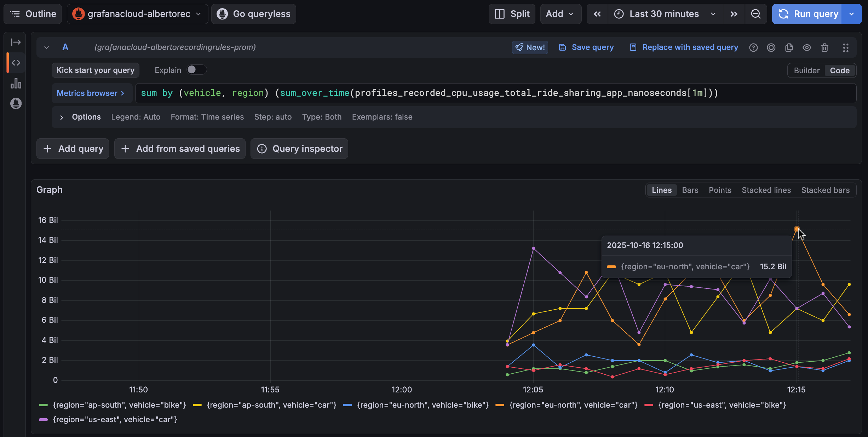
Task: Hide the eu-north car series via its legend swatch
Action: tap(500, 405)
